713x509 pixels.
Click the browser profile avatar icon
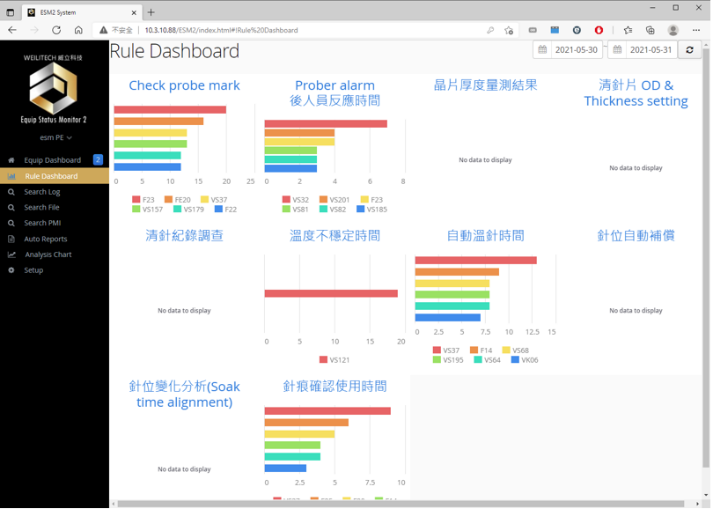click(673, 30)
